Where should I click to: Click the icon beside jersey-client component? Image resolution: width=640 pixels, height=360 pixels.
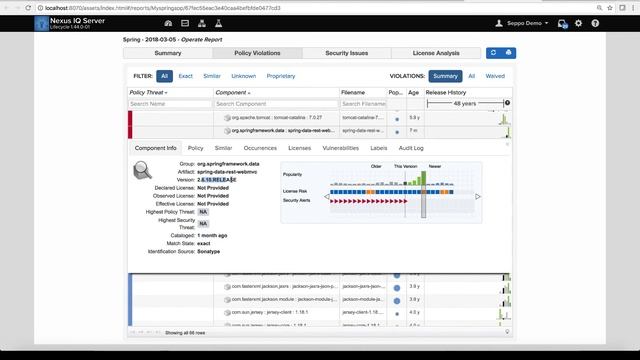pos(227,313)
